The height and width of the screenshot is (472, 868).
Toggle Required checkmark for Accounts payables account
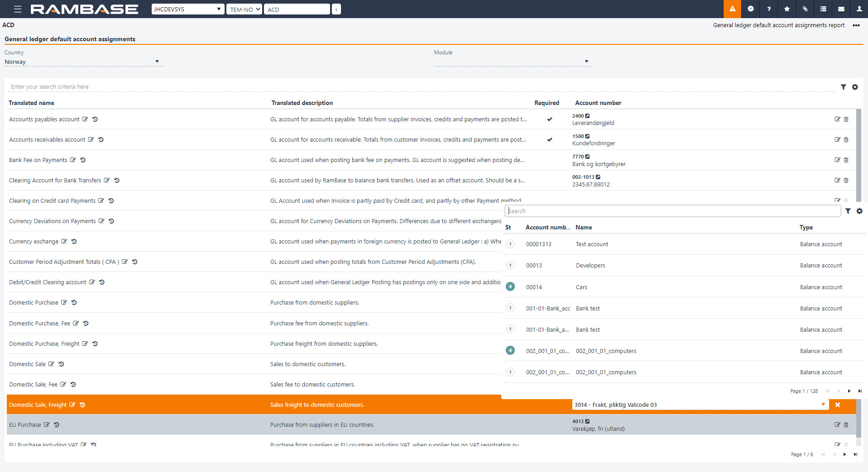pos(549,119)
